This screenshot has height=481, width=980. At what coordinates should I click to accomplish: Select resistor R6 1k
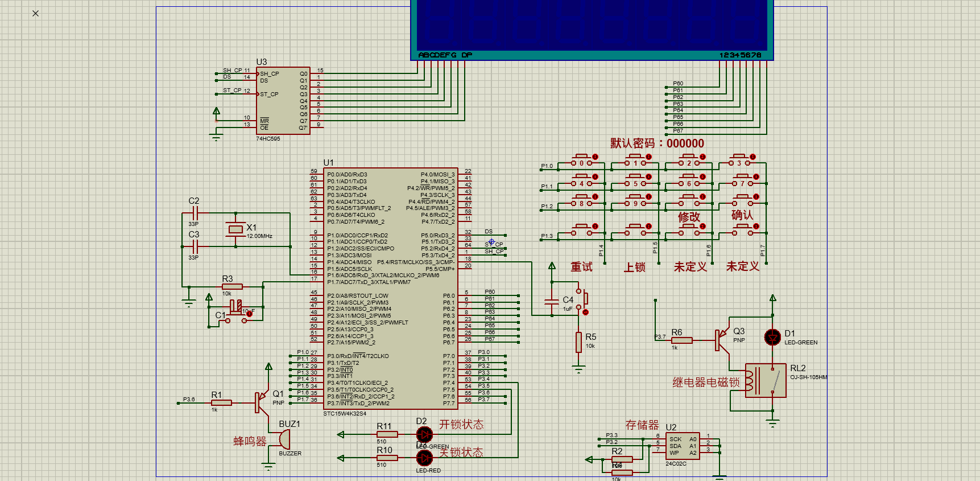coord(681,340)
